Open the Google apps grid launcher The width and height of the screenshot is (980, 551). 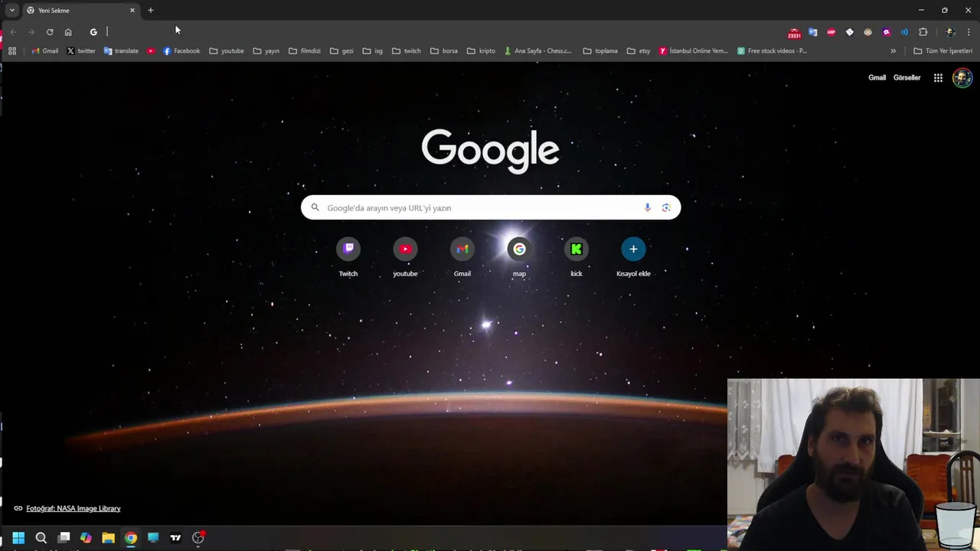(938, 77)
